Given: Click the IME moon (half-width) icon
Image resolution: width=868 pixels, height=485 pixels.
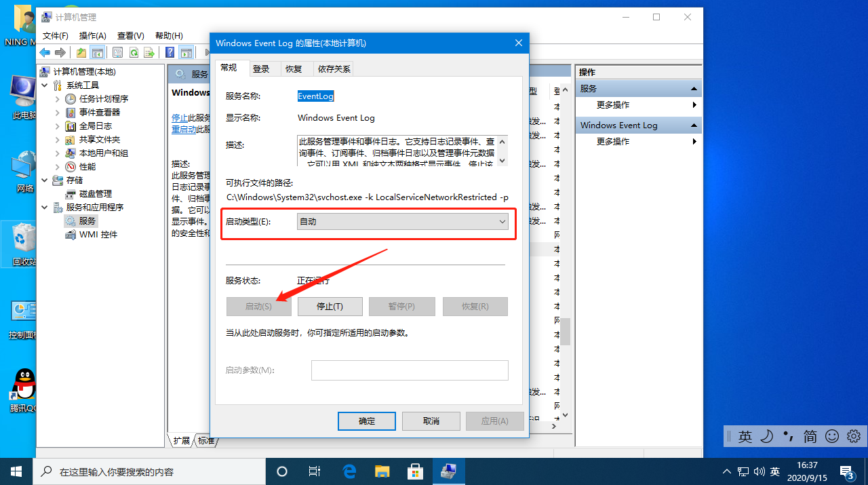Looking at the screenshot, I should [x=766, y=436].
